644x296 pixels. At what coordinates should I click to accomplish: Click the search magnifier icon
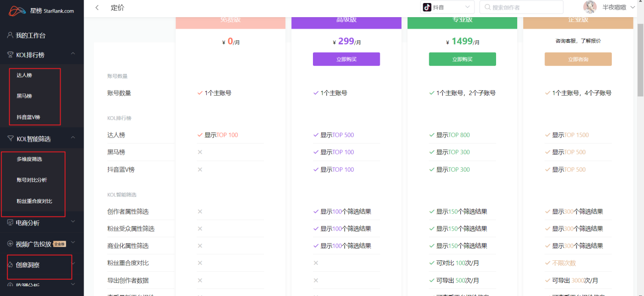click(489, 7)
